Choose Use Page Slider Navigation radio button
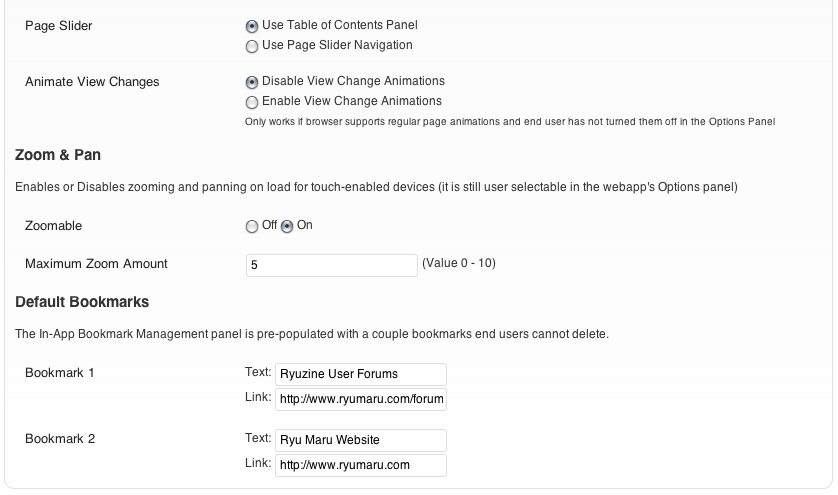Image resolution: width=838 pixels, height=495 pixels. [x=252, y=46]
